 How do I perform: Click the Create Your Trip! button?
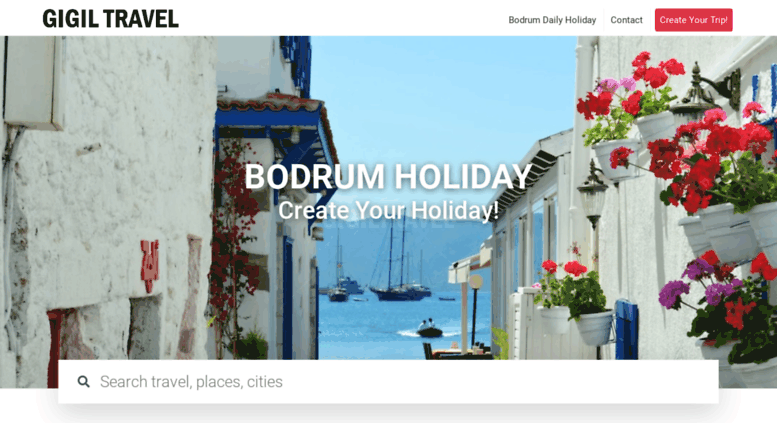(x=693, y=20)
